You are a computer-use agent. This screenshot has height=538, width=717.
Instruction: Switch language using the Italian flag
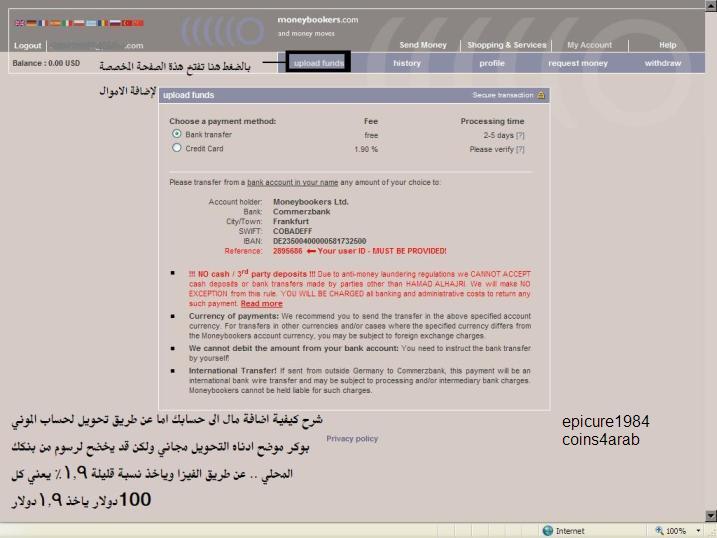coord(67,23)
